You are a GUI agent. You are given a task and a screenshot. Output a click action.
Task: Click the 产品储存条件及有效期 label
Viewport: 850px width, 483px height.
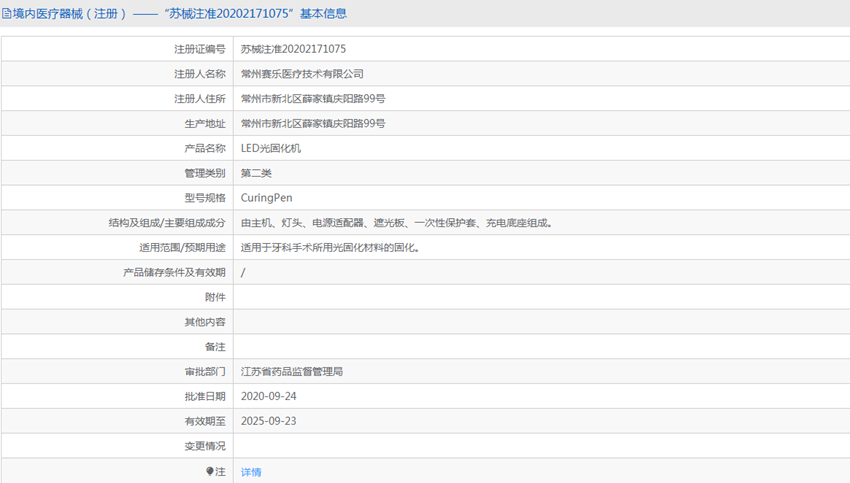click(x=174, y=272)
